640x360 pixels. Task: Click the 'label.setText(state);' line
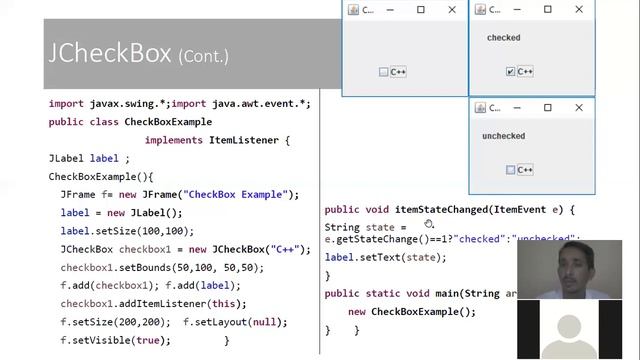coord(386,258)
